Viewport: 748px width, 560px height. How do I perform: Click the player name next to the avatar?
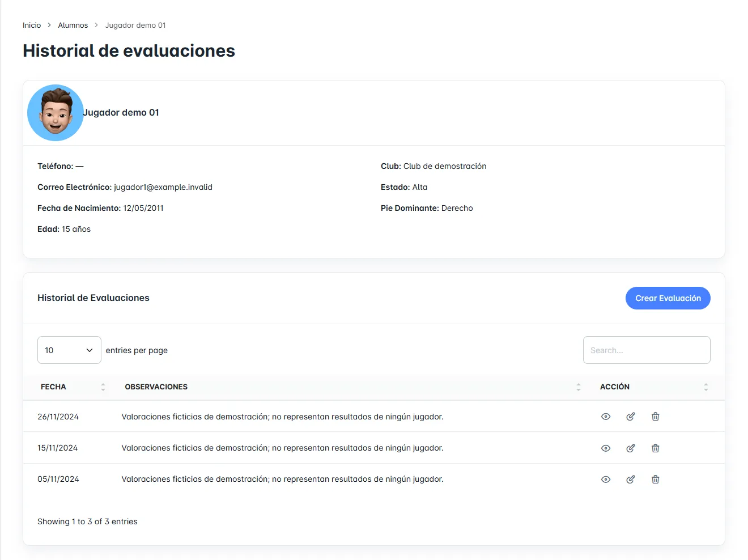121,113
